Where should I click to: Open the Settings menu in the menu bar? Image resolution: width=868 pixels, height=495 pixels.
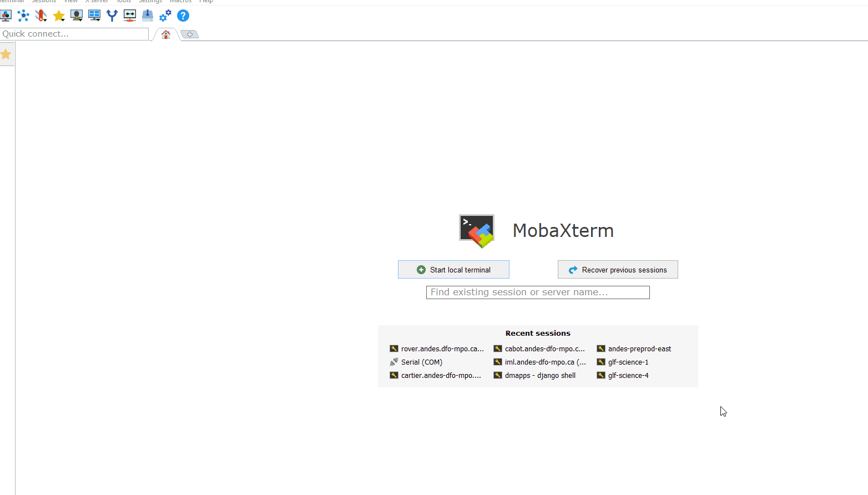(x=150, y=2)
